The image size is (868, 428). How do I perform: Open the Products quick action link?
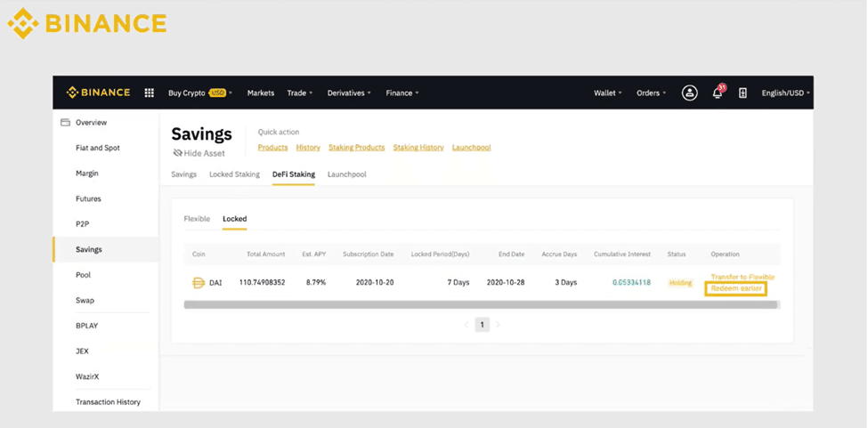tap(273, 148)
